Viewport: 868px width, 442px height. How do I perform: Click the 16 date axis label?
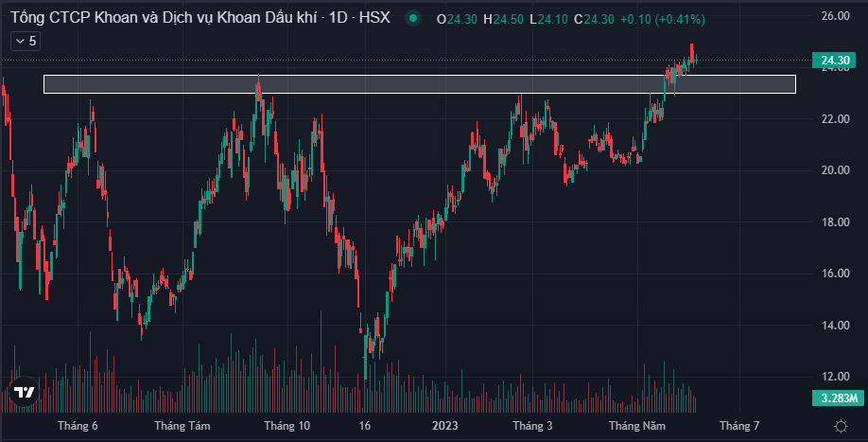tap(364, 426)
